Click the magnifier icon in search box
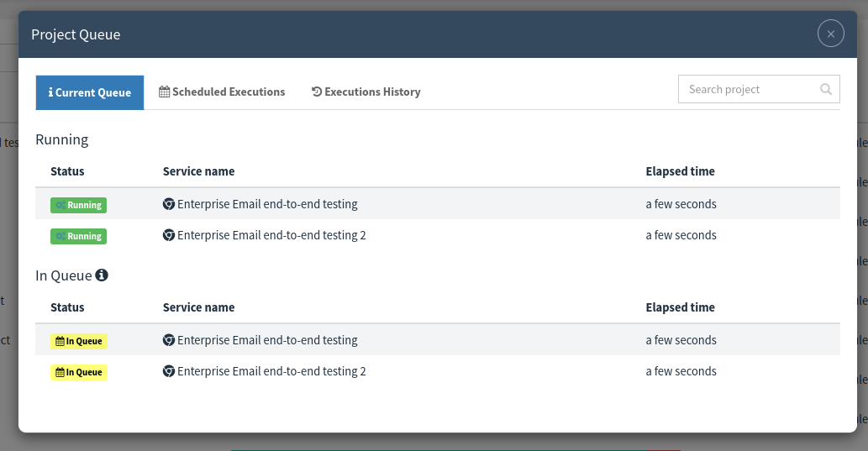This screenshot has width=868, height=451. pos(826,89)
